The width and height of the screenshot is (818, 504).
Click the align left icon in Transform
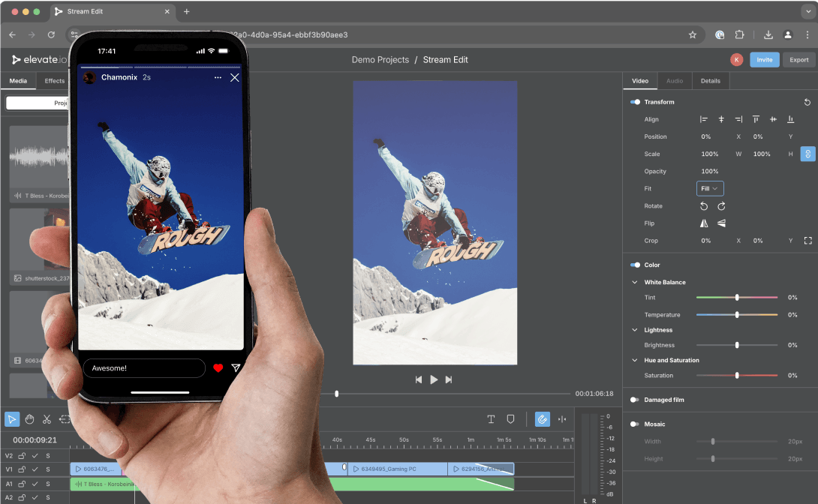[x=703, y=118]
